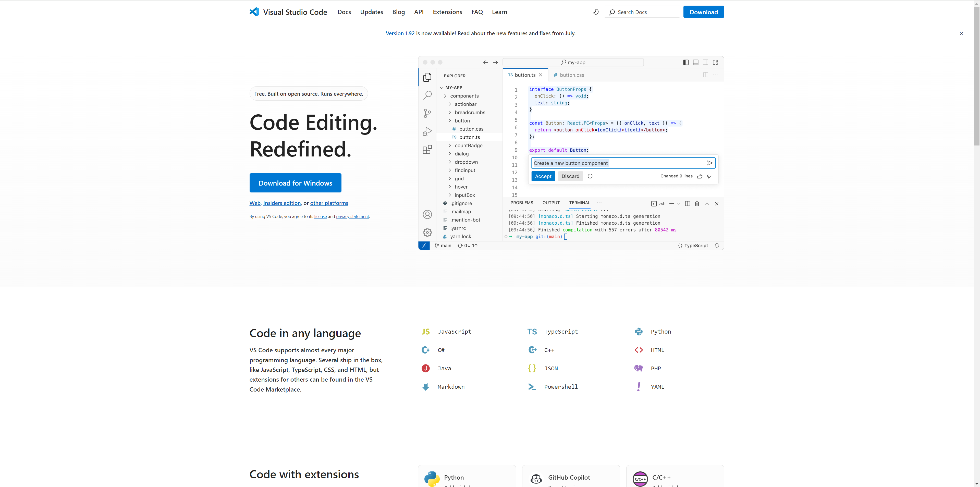Screen dimensions: 980x487
Task: Open Extensions icon in activity bar
Action: point(427,150)
